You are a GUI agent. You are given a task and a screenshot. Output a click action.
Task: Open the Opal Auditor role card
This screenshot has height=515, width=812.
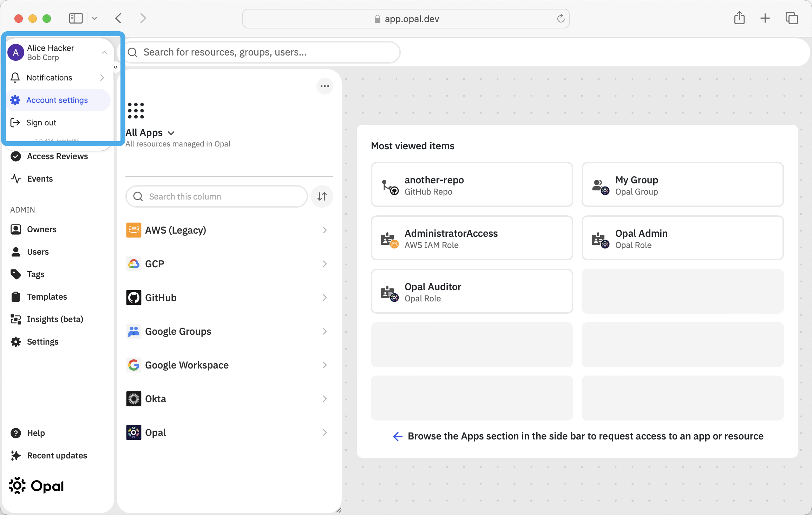point(472,292)
